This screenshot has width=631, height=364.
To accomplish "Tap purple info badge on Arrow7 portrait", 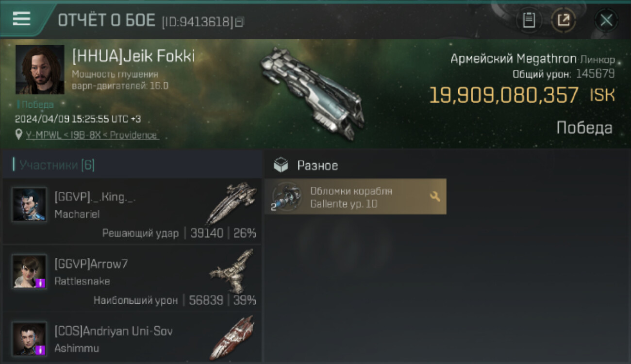I will point(41,283).
